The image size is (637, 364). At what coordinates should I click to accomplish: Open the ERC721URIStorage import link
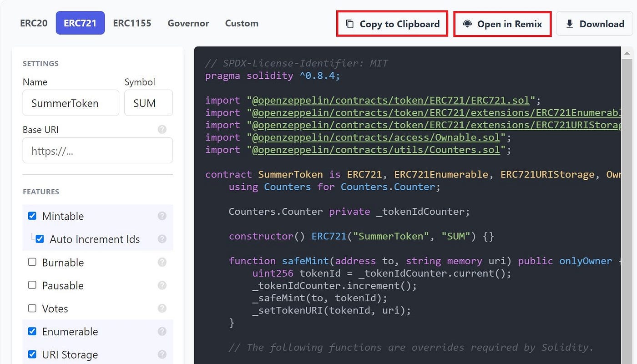pyautogui.click(x=436, y=125)
